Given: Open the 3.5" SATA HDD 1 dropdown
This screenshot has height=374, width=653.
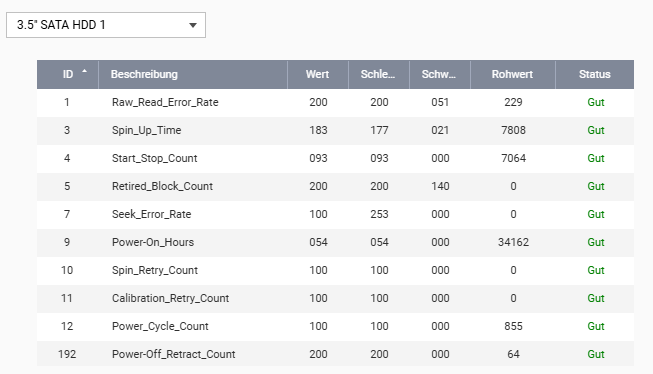Looking at the screenshot, I should [106, 25].
